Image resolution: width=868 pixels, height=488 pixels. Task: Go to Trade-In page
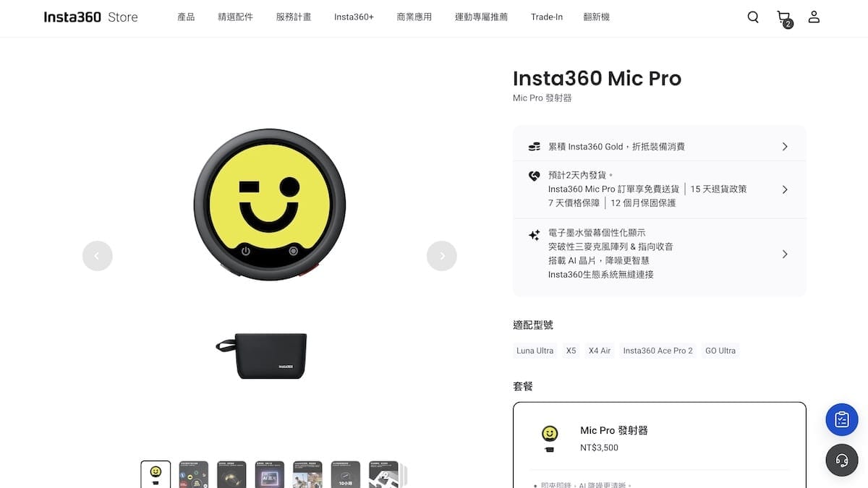(x=547, y=17)
